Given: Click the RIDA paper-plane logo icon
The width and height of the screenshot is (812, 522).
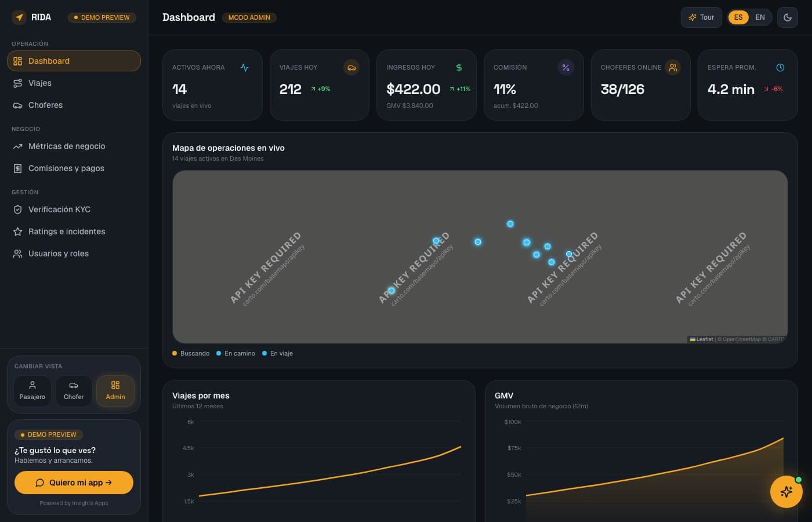Looking at the screenshot, I should click(x=19, y=17).
